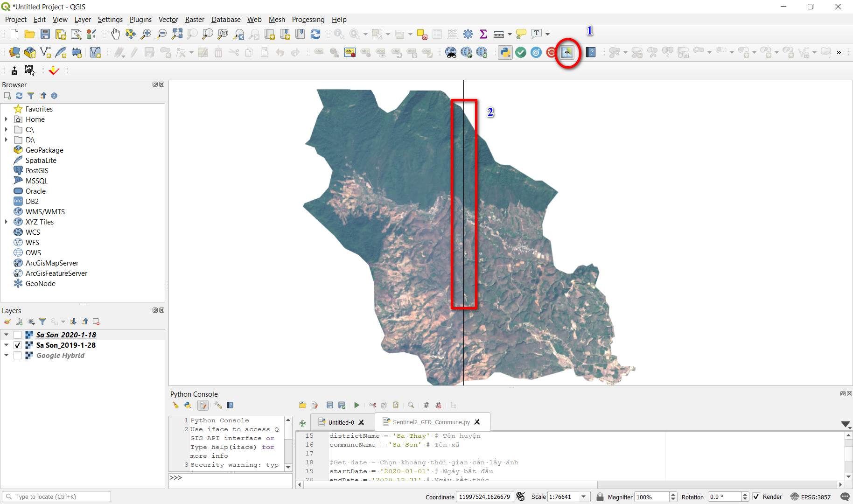Toggle the Render checkbox in status bar
853x504 pixels.
756,497
